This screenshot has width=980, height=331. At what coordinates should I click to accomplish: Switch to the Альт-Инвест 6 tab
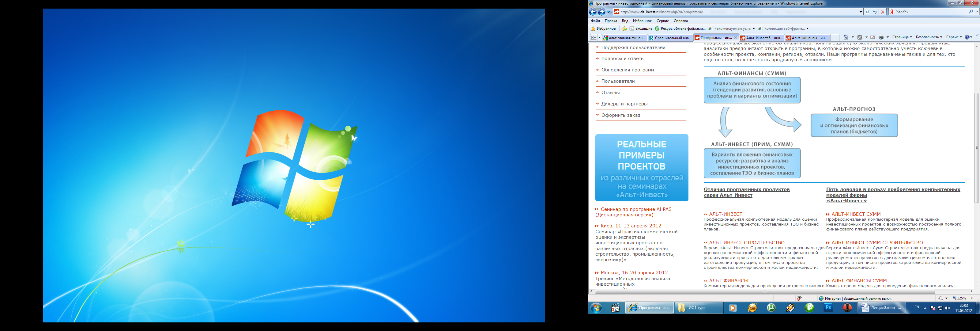(x=761, y=38)
